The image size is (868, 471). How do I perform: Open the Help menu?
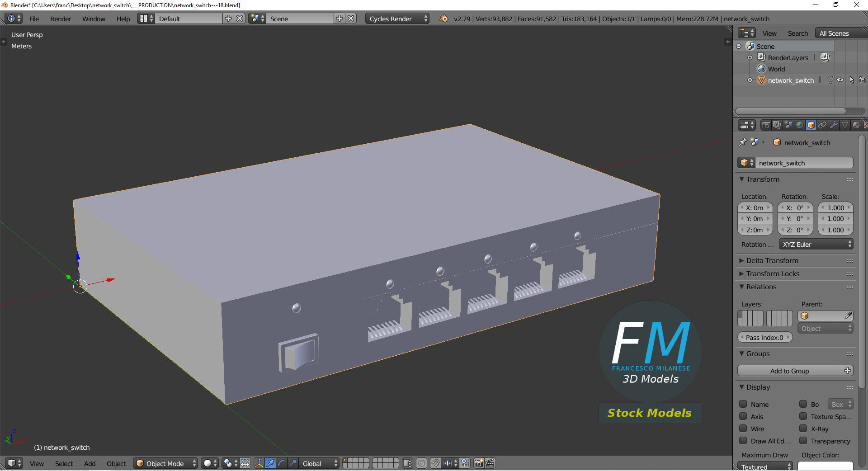(123, 19)
